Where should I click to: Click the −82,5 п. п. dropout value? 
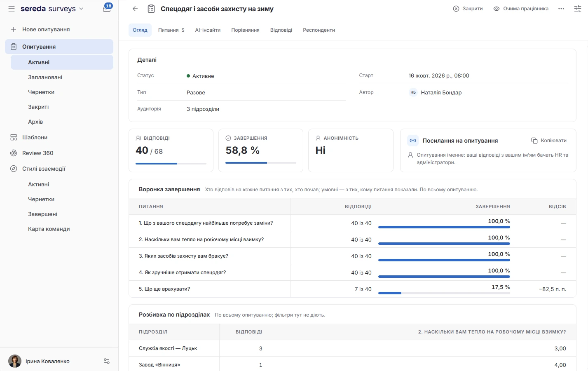[552, 289]
